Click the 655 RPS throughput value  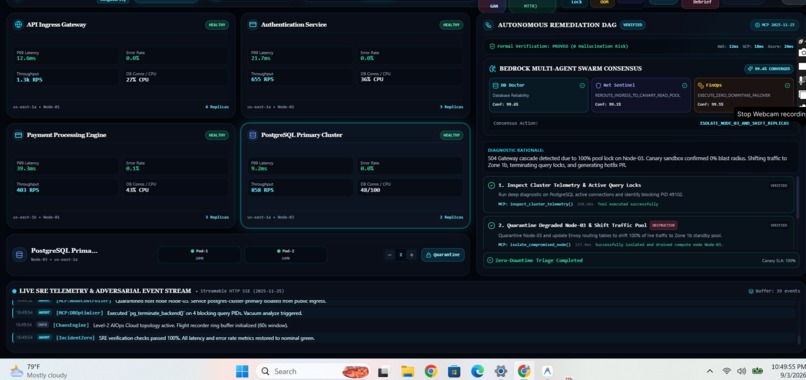(x=262, y=80)
